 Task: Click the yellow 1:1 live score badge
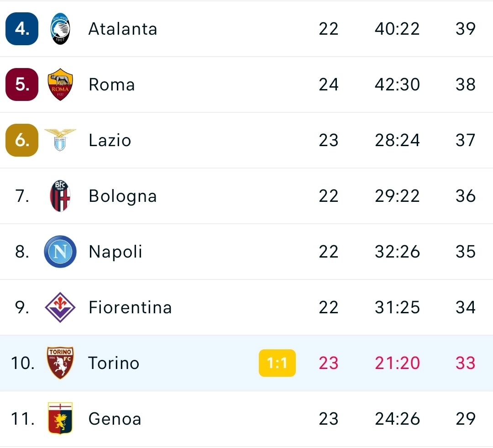pyautogui.click(x=278, y=363)
